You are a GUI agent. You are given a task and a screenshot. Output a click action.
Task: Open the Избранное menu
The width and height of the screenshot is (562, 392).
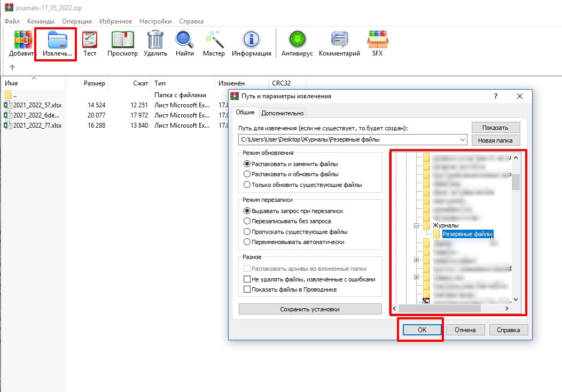[115, 21]
